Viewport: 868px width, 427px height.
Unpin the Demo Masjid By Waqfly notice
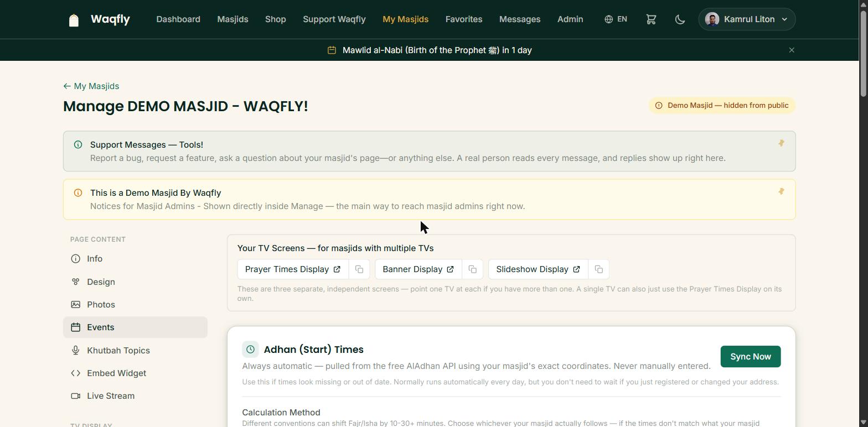tap(781, 191)
